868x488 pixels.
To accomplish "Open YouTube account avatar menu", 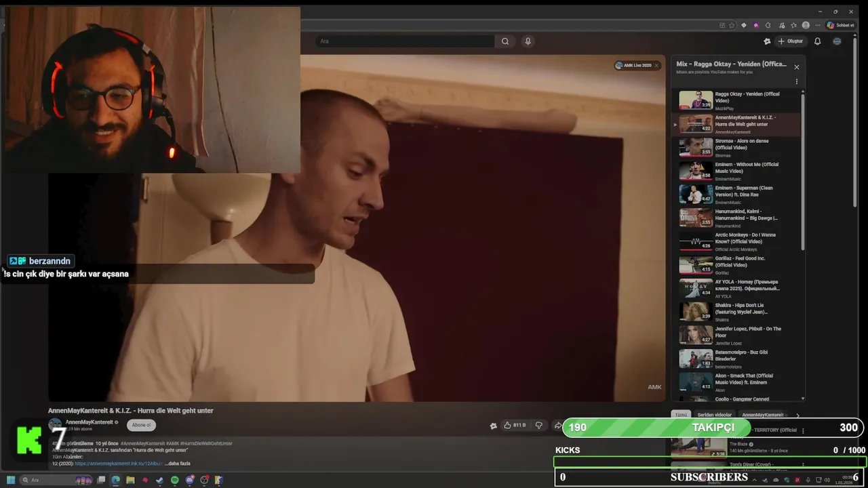I will [x=837, y=41].
